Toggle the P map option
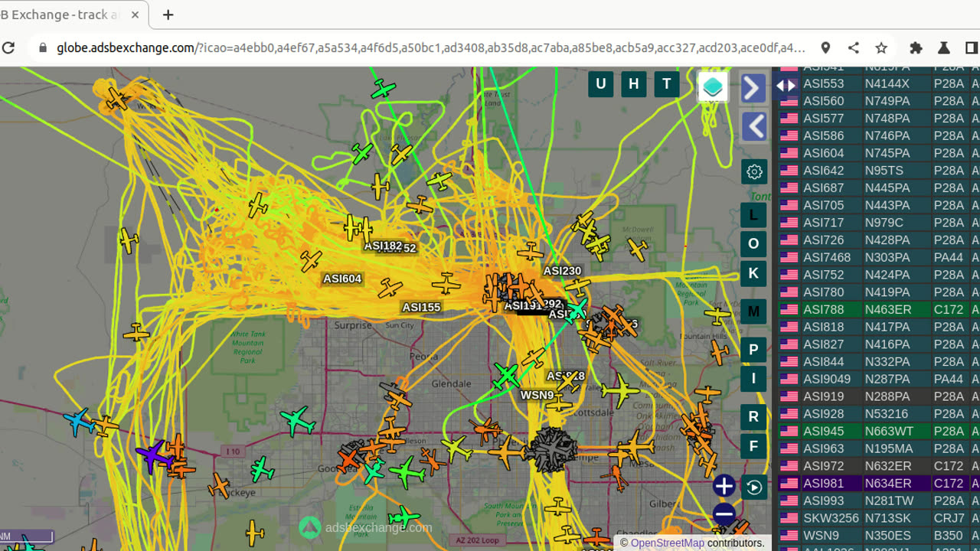Viewport: 980px width, 551px height. [753, 350]
